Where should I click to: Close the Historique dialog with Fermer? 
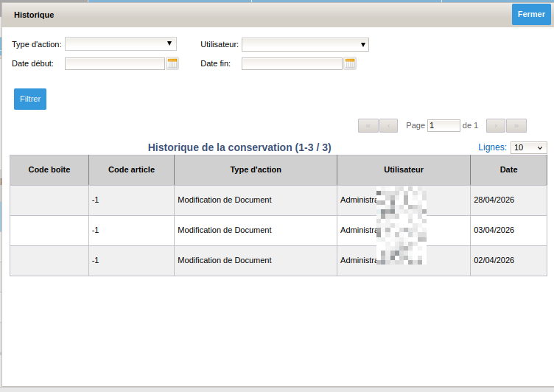tap(531, 14)
